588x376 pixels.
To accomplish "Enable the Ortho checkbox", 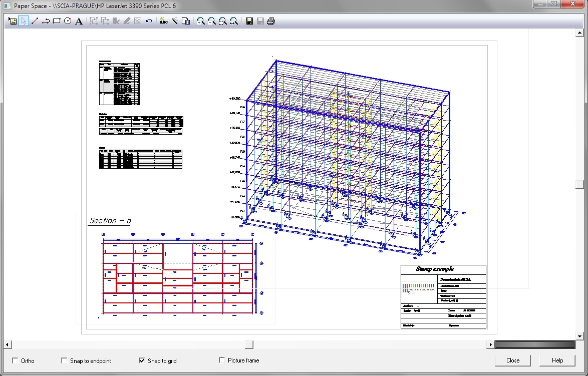I will (15, 360).
